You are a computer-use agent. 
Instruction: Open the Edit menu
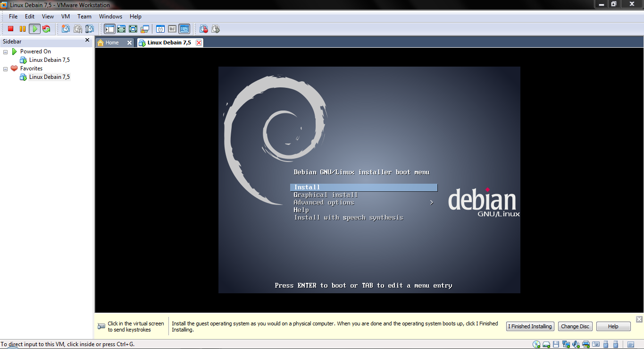[x=30, y=17]
